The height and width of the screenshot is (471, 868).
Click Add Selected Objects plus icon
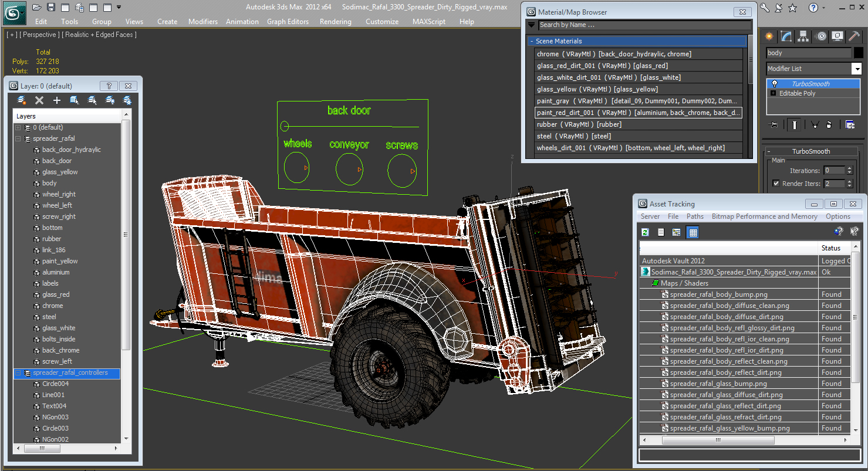(x=57, y=100)
